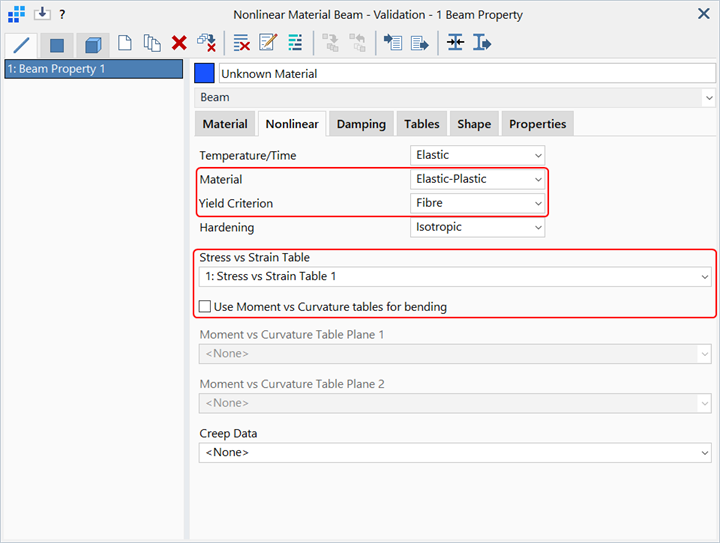
Task: Click the Strand7 application logo icon
Action: [17, 14]
